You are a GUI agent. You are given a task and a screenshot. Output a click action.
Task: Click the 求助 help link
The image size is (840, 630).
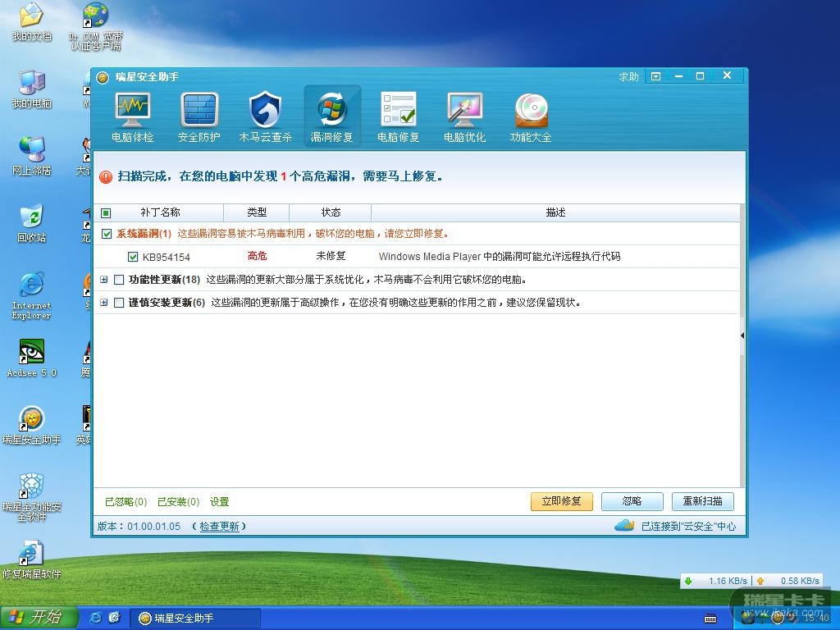pos(628,77)
